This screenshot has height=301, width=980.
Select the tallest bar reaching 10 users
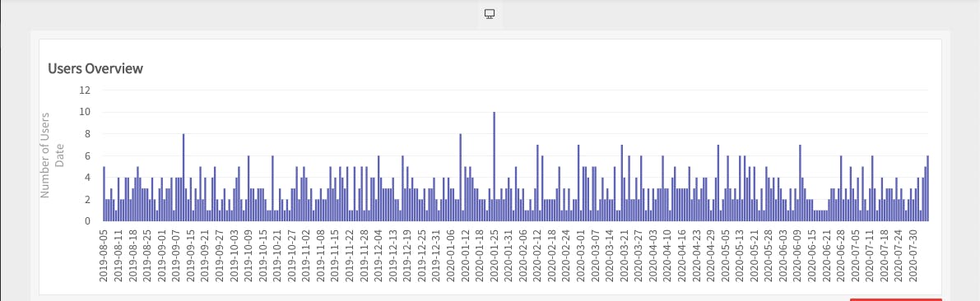coord(494,166)
